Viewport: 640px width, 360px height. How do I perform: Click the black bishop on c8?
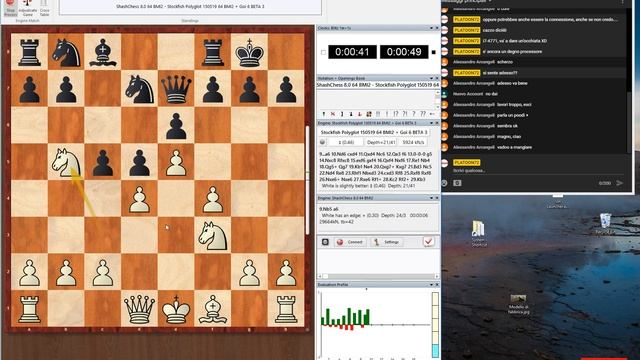[x=102, y=52]
